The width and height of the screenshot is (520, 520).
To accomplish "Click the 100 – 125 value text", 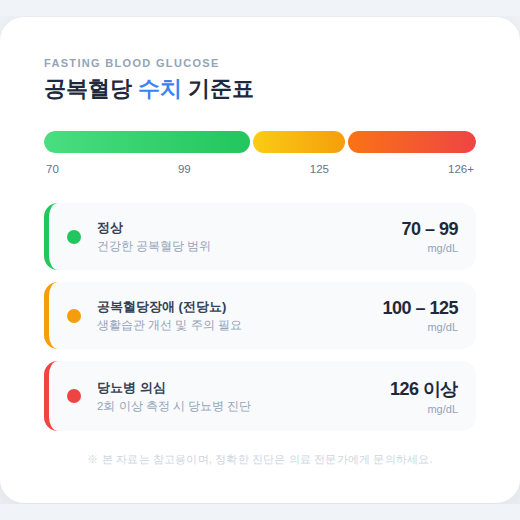I will point(421,308).
